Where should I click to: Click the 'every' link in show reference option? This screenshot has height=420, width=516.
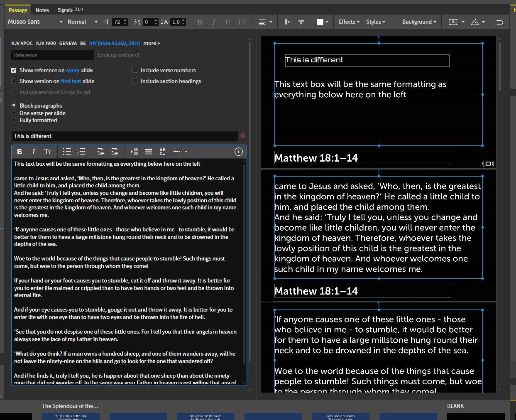(x=73, y=71)
